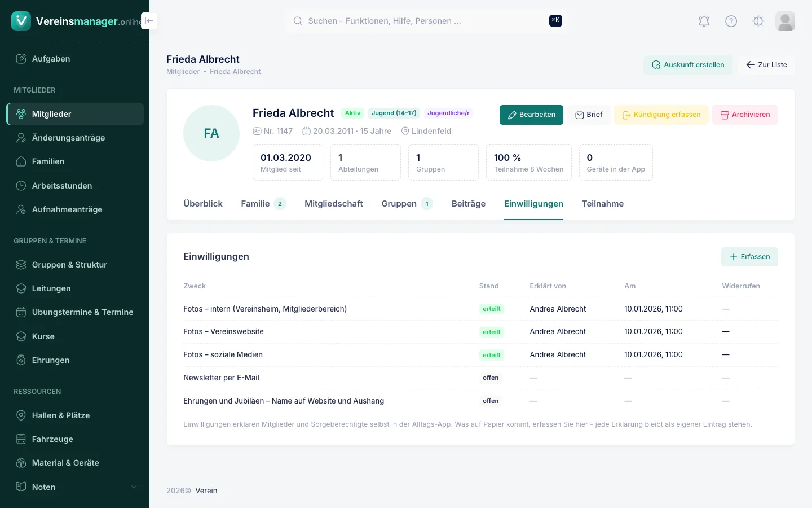Switch to the Gruppen tab
Image resolution: width=812 pixels, height=508 pixels.
click(x=407, y=204)
